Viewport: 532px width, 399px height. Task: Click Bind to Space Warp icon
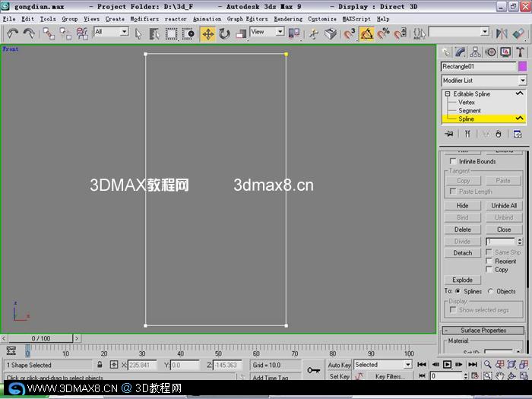click(82, 33)
